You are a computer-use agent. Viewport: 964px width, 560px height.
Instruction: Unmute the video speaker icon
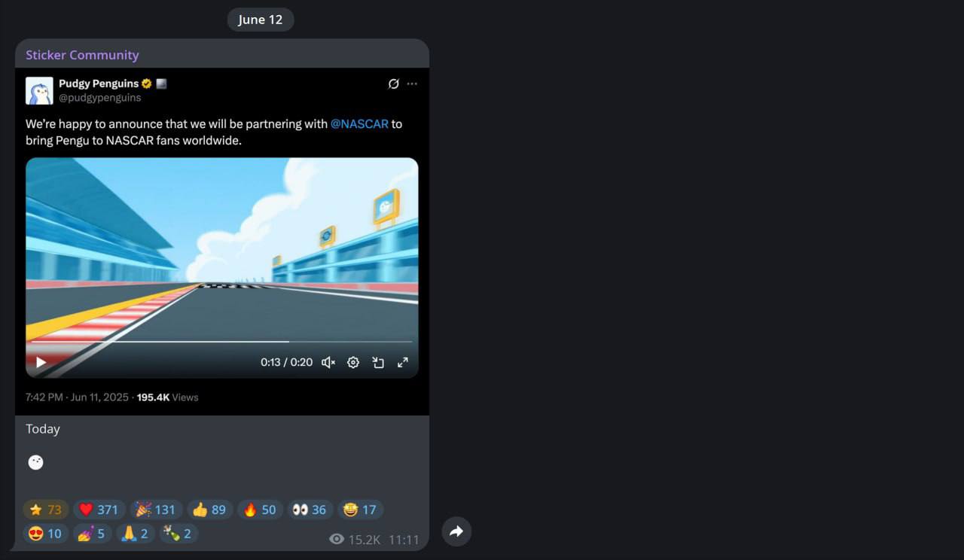pyautogui.click(x=328, y=362)
